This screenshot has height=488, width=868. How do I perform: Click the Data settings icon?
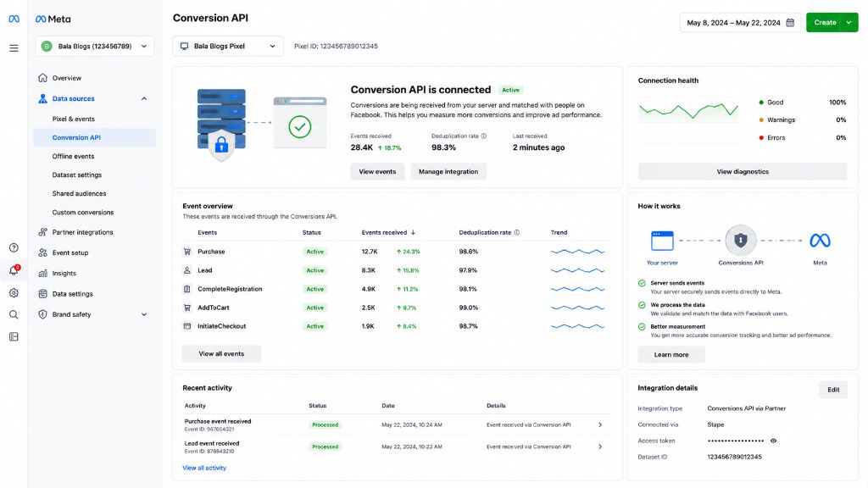[x=42, y=293]
